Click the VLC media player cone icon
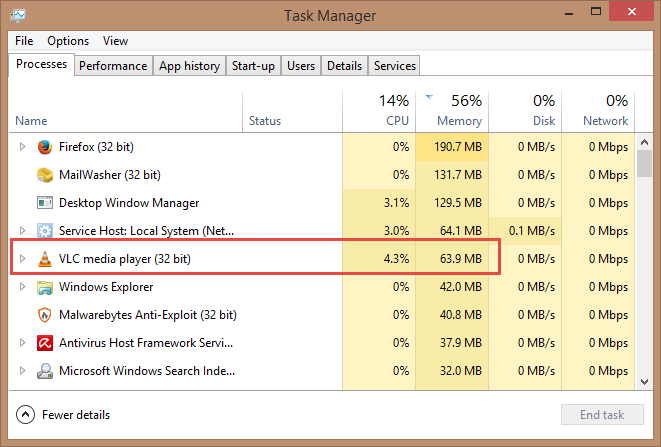661x447 pixels. [x=45, y=260]
